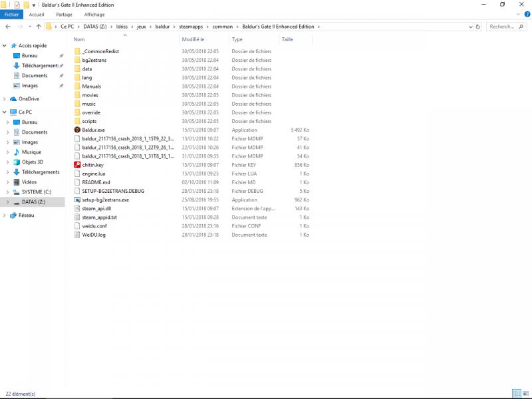Click steamapps in the address breadcrumb
532x399 pixels.
coord(191,27)
